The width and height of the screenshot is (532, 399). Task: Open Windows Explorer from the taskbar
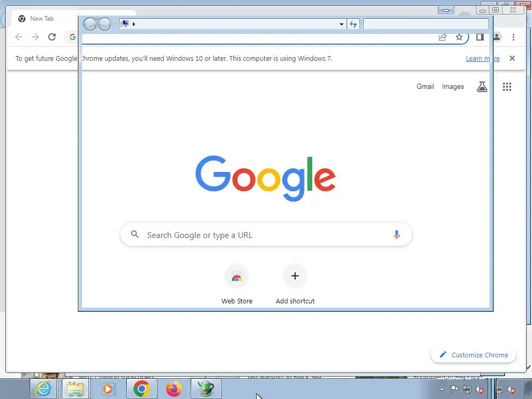(75, 389)
